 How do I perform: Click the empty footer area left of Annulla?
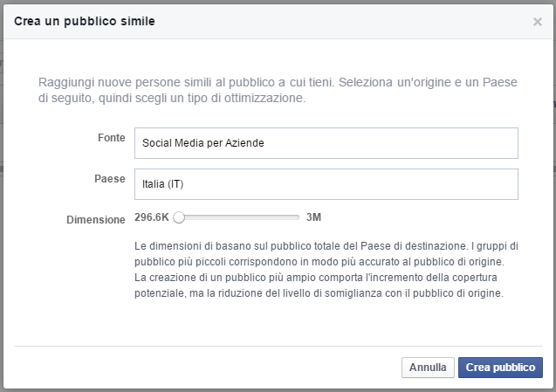(201, 368)
